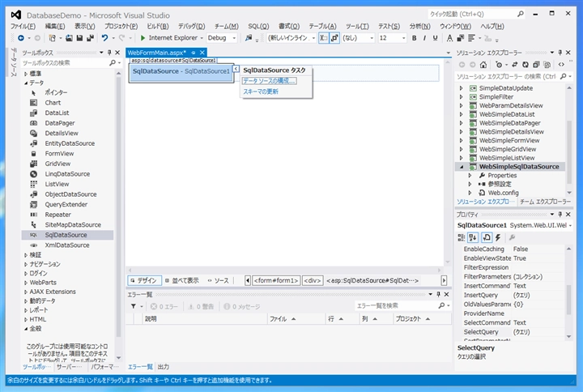Viewport: 583px width, 392px height.
Task: Switch to the Team Explorer tab
Action: pos(545,202)
